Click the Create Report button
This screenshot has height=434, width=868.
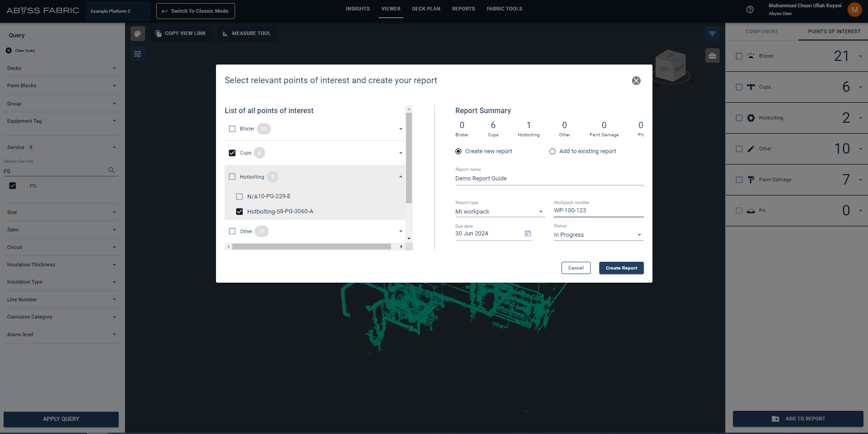(x=621, y=268)
